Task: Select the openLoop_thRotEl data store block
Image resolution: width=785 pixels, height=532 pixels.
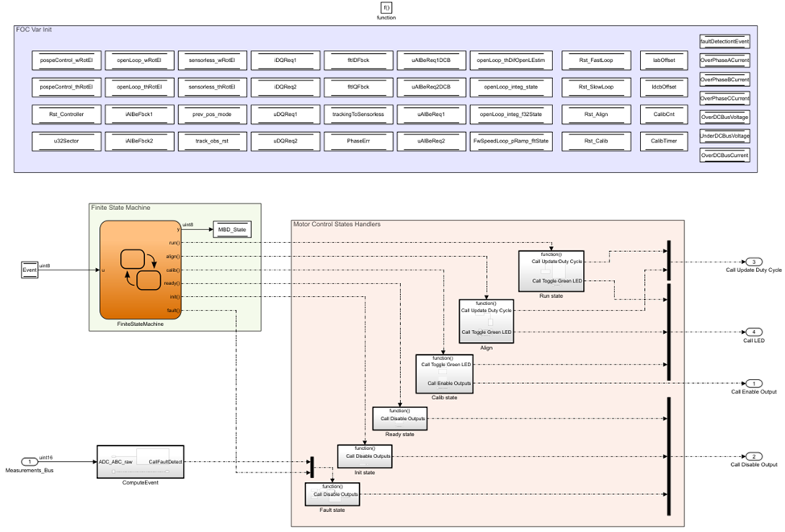Action: click(139, 87)
